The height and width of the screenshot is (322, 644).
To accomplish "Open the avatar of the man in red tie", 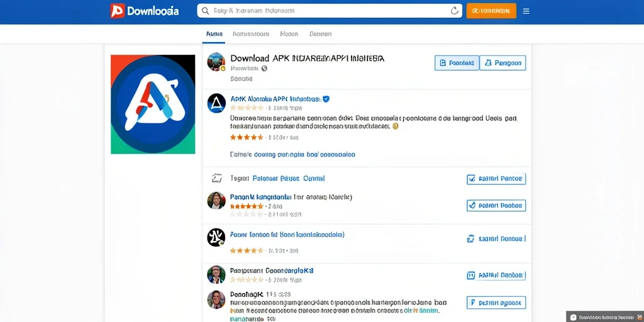I will pyautogui.click(x=216, y=201).
